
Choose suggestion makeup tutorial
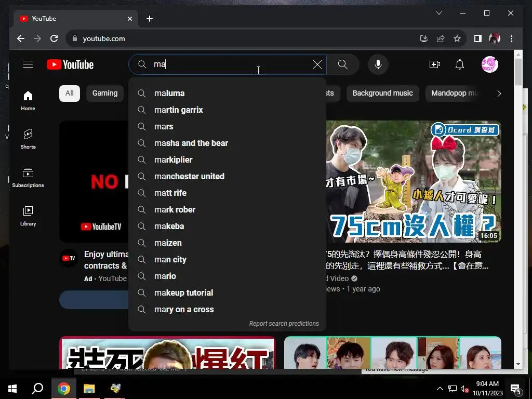coord(228,293)
